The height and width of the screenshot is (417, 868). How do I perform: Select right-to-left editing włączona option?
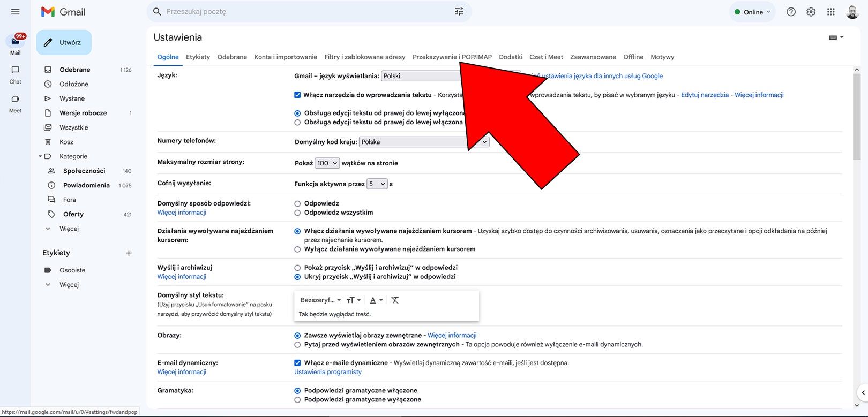click(297, 123)
